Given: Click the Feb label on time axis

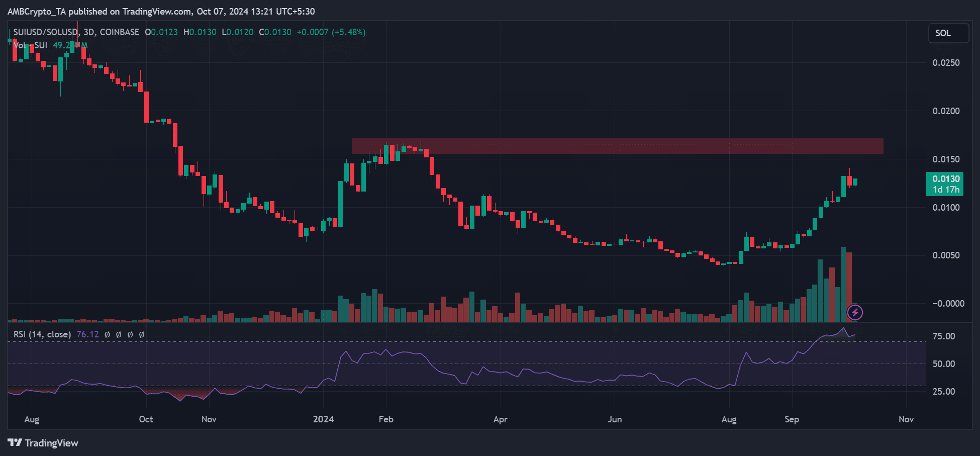Looking at the screenshot, I should (x=386, y=419).
